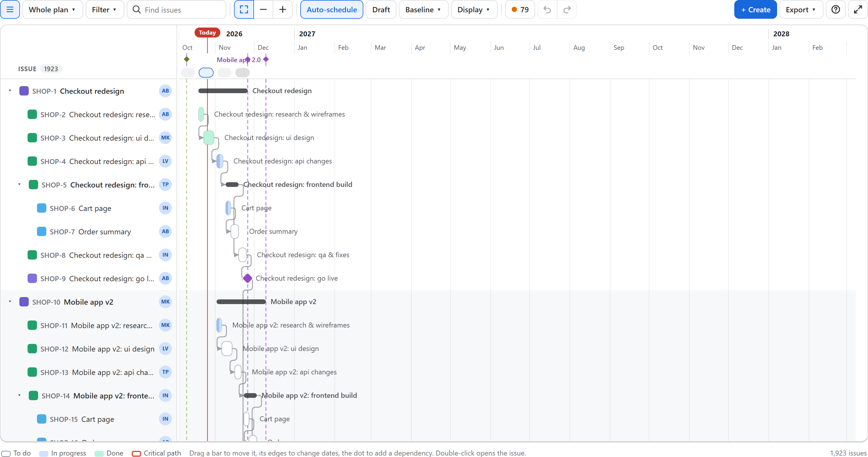This screenshot has height=457, width=868.
Task: Toggle Draft mode
Action: coord(381,9)
